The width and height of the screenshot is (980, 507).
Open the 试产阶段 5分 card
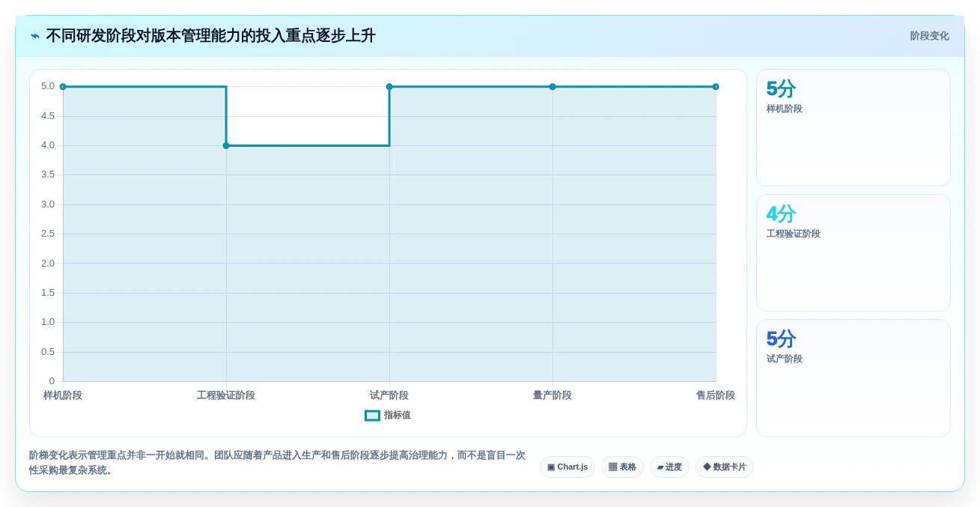[x=853, y=378]
